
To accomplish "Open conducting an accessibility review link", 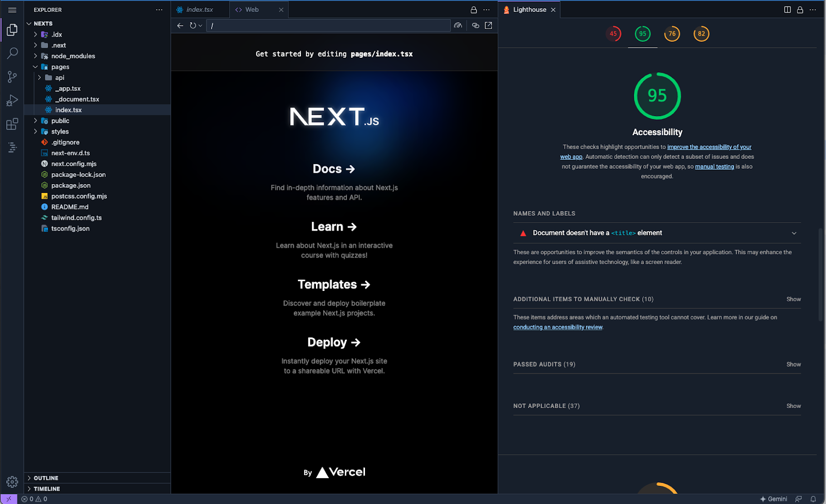I will click(558, 327).
